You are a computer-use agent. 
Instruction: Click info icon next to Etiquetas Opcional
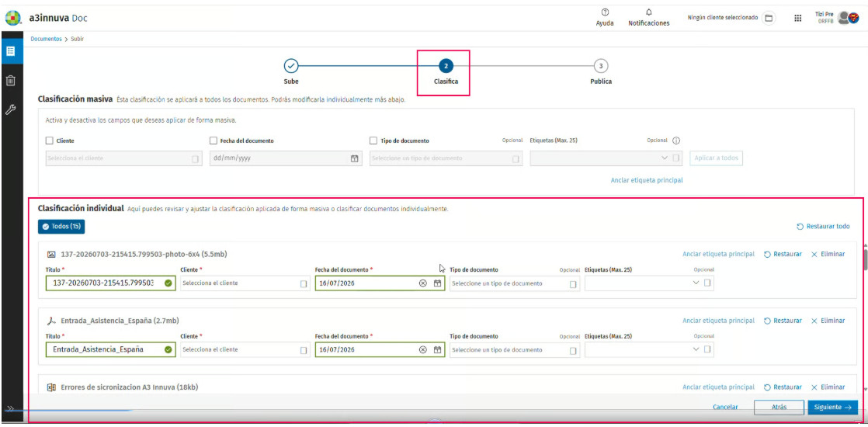click(x=676, y=141)
